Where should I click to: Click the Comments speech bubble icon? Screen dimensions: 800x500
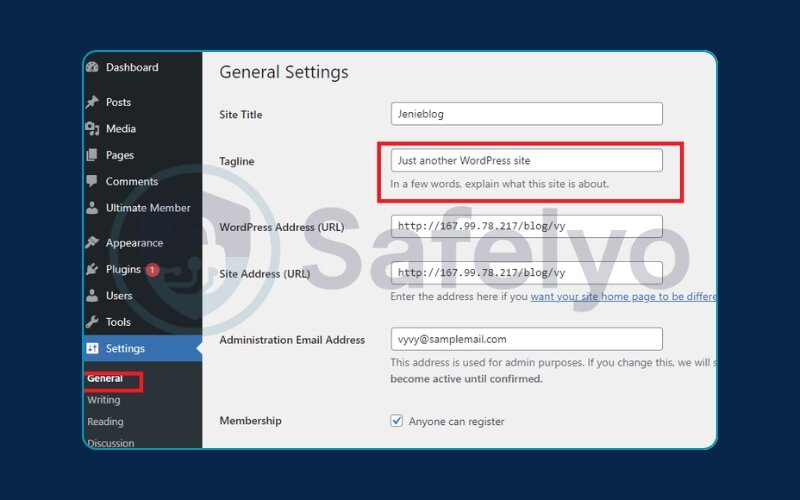[x=92, y=182]
